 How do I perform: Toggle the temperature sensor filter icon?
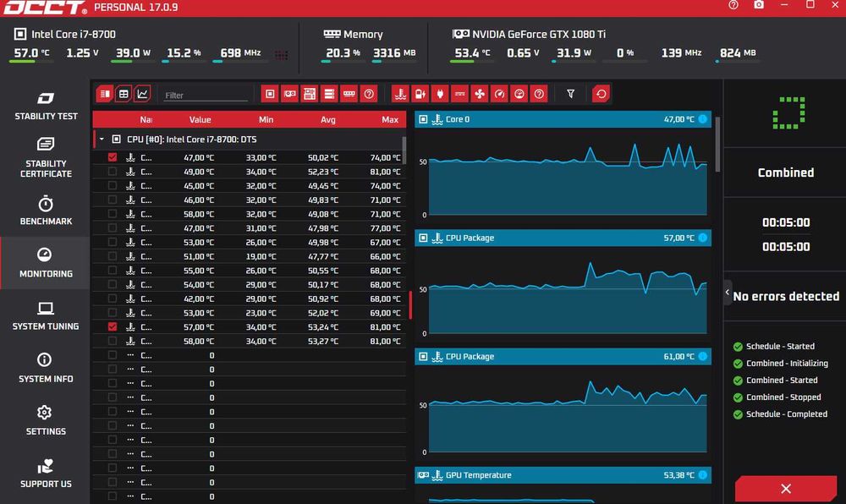pos(400,94)
